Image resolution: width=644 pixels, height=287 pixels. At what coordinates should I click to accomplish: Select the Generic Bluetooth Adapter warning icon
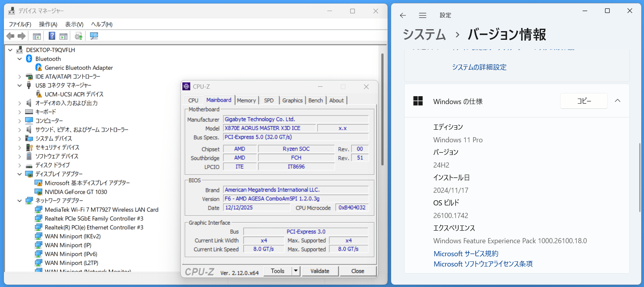39,68
